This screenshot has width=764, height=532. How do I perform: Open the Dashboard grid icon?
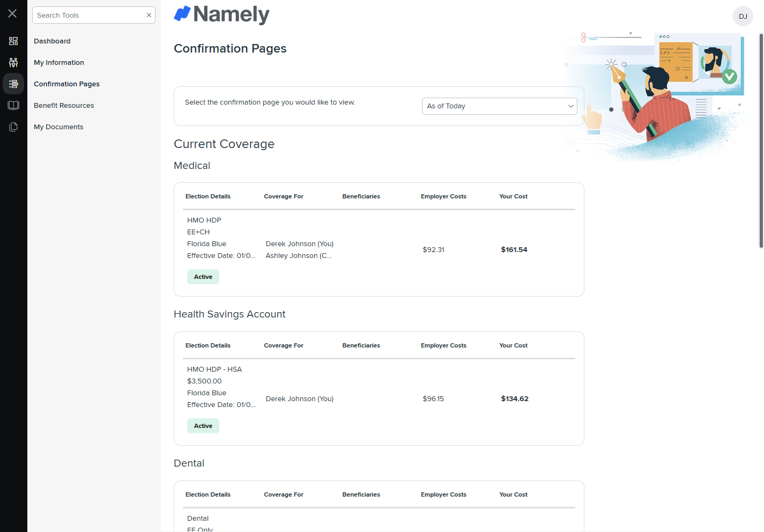pos(13,41)
